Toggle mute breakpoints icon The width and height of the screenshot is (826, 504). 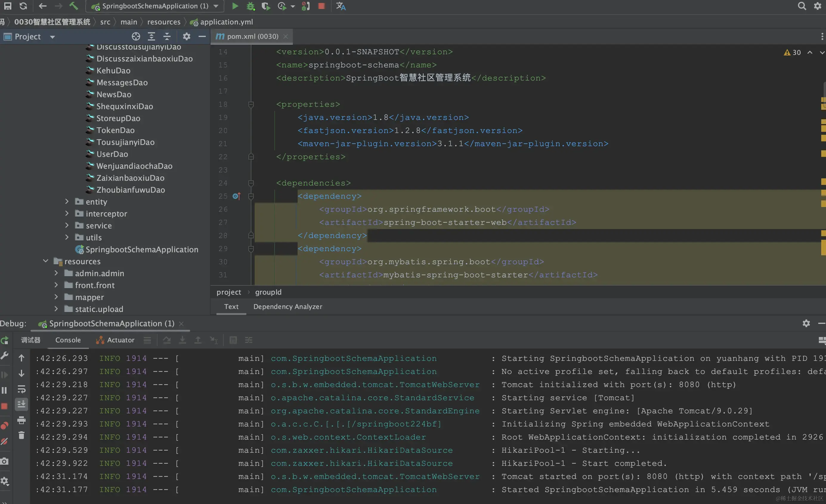coord(4,441)
